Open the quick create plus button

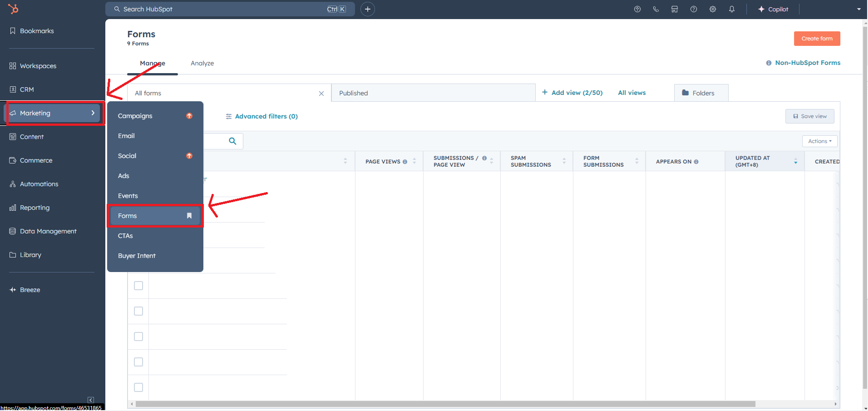368,9
